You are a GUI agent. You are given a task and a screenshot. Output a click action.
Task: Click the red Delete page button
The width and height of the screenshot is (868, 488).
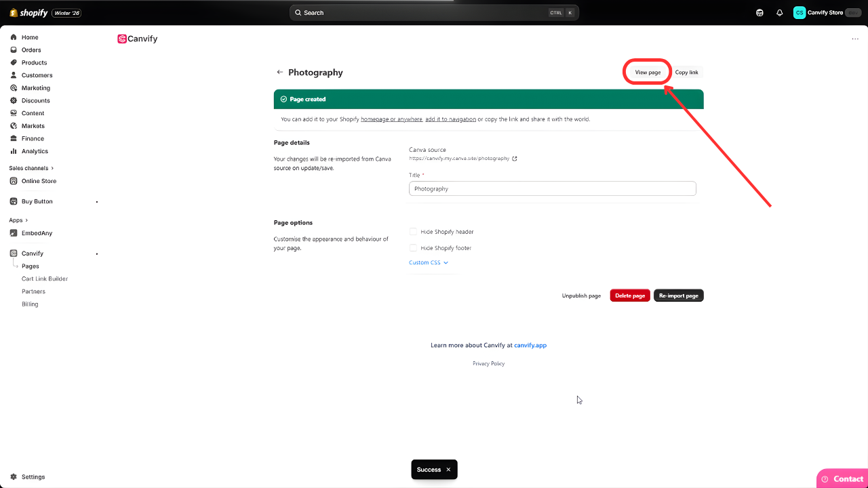pos(629,296)
